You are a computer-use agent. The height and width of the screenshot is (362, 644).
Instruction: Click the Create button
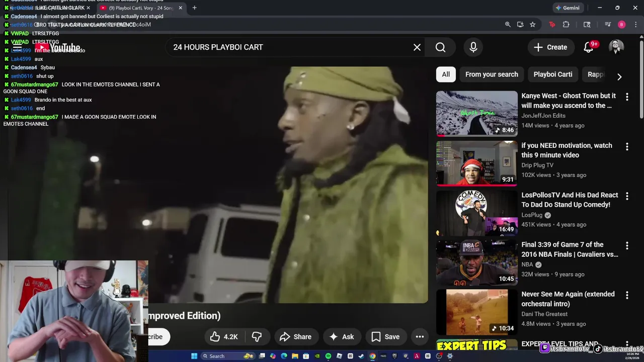[x=551, y=47]
